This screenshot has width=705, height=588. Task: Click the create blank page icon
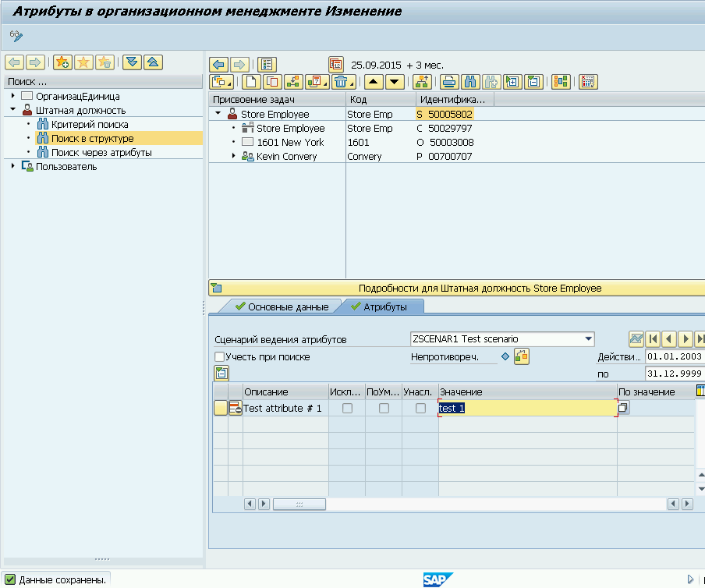[251, 82]
